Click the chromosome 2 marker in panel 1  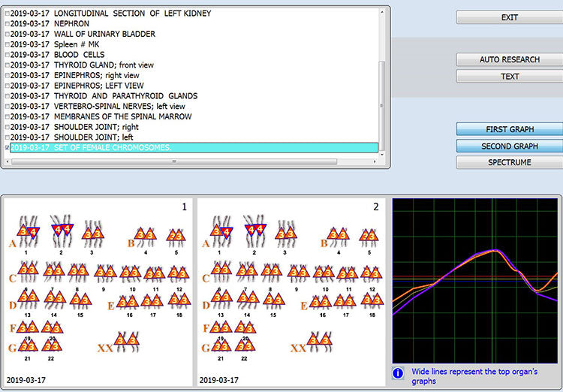(x=62, y=228)
